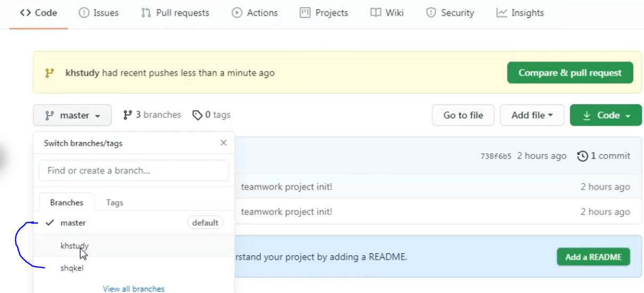
Task: Open View all branches link
Action: click(134, 289)
